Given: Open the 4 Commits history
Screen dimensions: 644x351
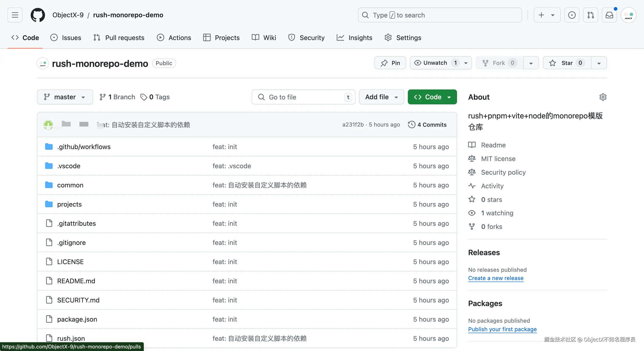Looking at the screenshot, I should (x=427, y=125).
